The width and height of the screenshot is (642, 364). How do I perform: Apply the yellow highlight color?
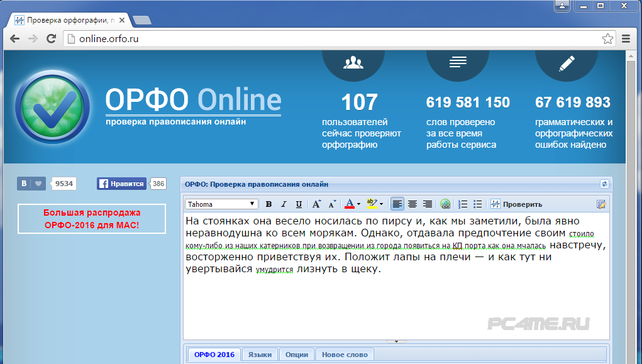[x=372, y=204]
